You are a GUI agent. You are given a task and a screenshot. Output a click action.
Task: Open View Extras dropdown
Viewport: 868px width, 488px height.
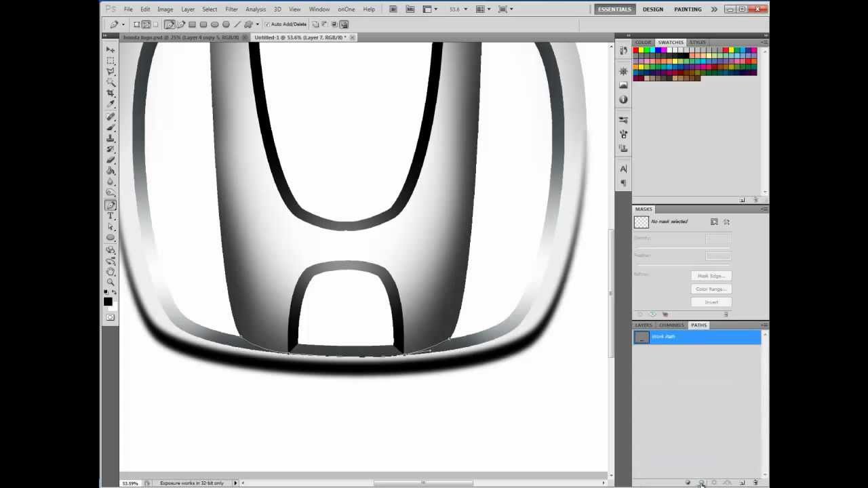click(x=431, y=9)
